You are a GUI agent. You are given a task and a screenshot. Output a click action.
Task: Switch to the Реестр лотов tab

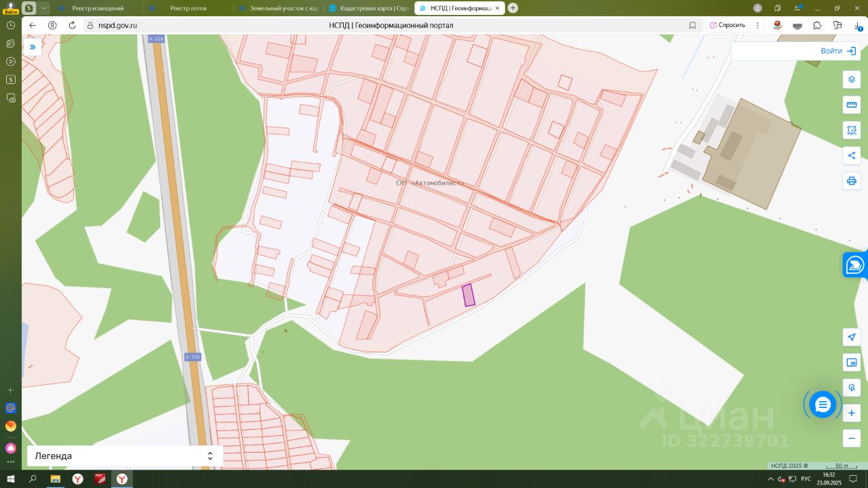coord(188,8)
